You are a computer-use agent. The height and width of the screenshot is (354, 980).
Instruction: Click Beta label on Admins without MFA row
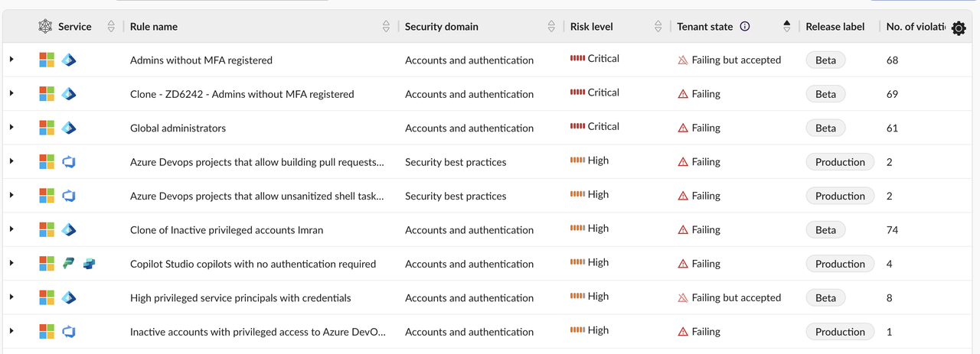coord(825,60)
